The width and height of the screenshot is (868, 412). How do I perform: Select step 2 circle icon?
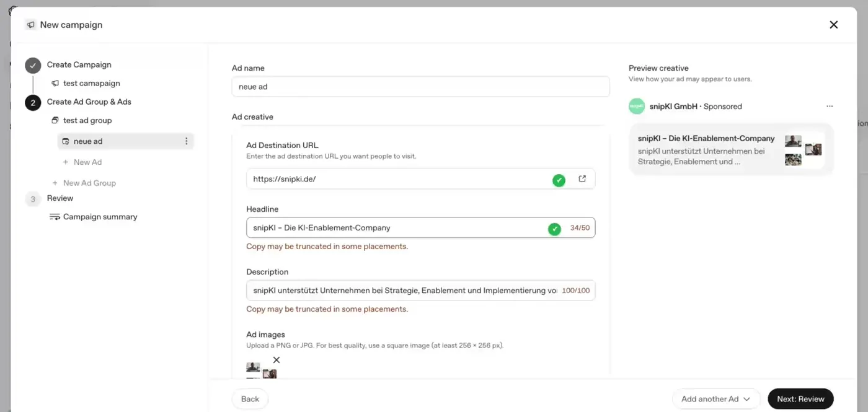[x=33, y=102]
